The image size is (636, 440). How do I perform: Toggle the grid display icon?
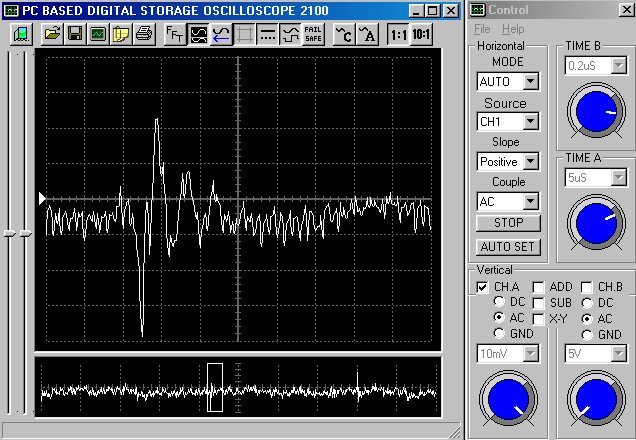(244, 33)
